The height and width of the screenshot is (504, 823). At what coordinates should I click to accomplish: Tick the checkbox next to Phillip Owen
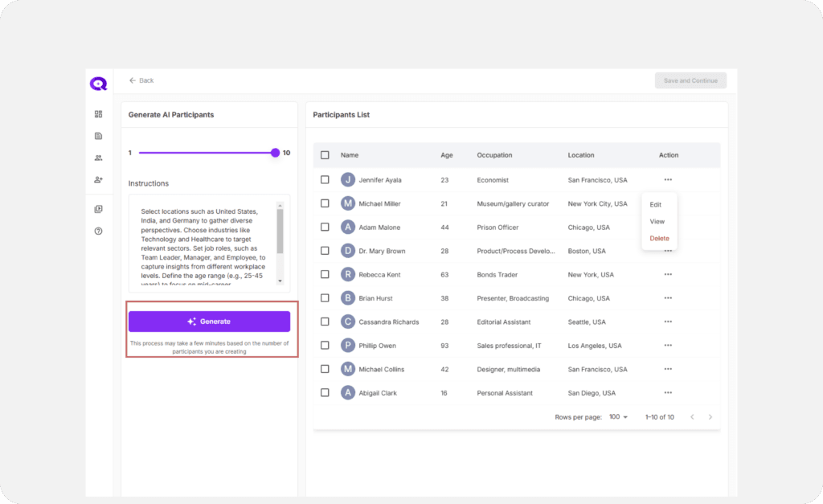pyautogui.click(x=325, y=346)
